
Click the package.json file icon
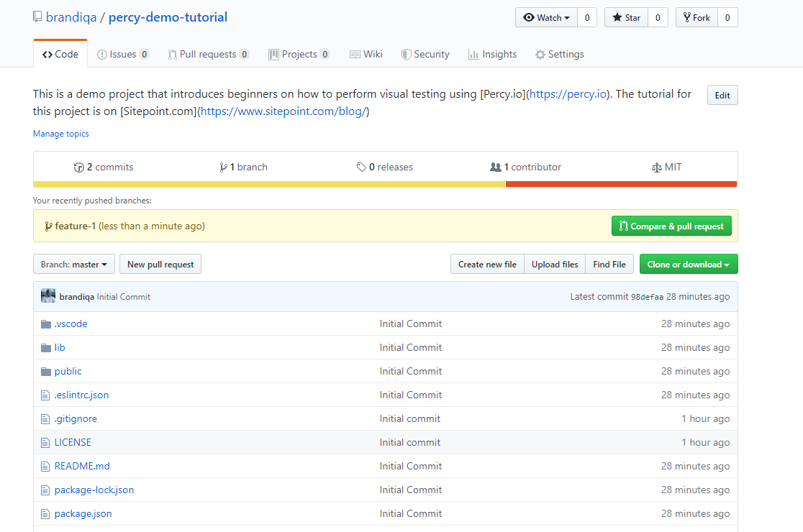(46, 513)
